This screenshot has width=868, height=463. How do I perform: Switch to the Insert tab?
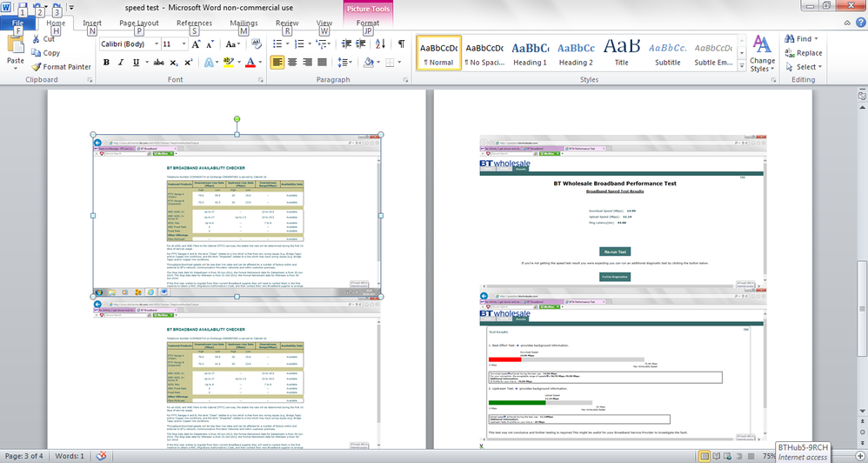(92, 23)
